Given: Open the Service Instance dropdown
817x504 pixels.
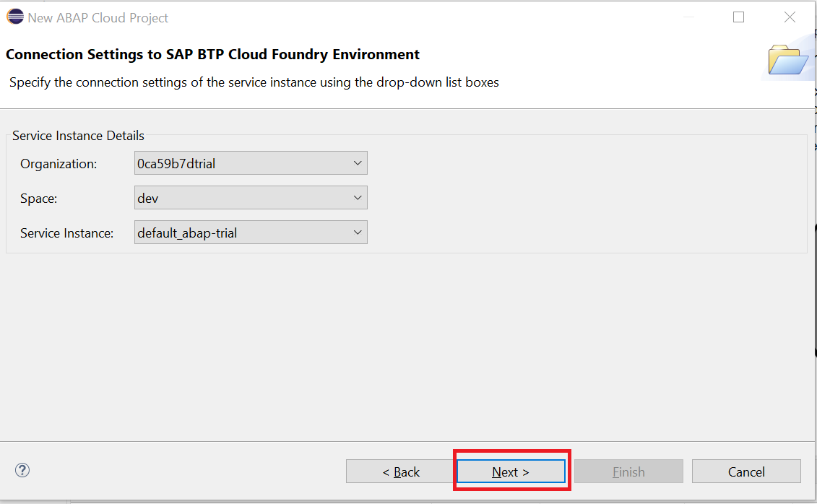Looking at the screenshot, I should coord(358,232).
